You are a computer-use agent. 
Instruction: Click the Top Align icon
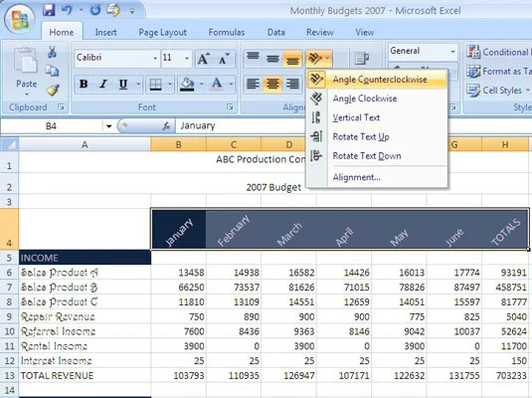(x=253, y=58)
